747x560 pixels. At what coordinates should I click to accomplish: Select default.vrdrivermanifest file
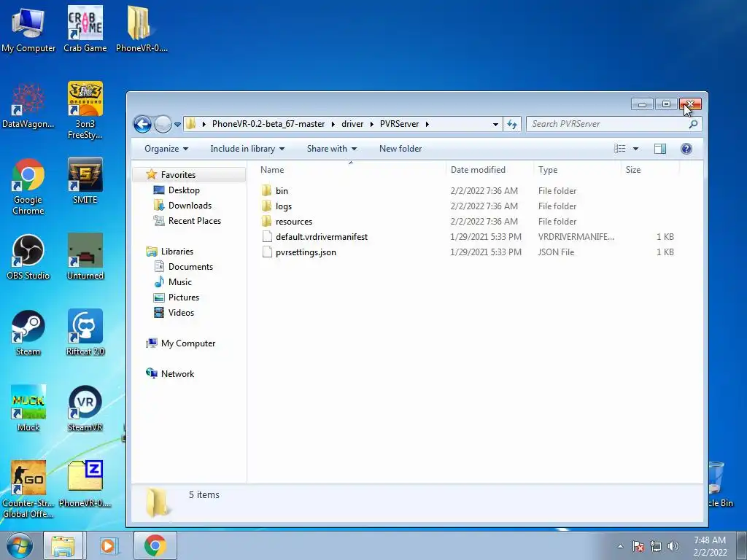tap(322, 237)
